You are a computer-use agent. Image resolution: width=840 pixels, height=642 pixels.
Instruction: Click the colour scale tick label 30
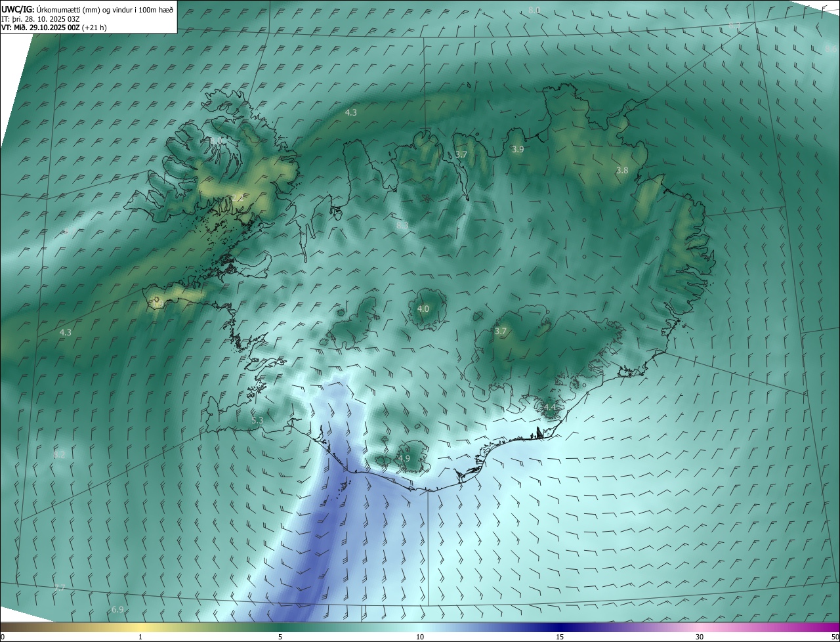(700, 637)
